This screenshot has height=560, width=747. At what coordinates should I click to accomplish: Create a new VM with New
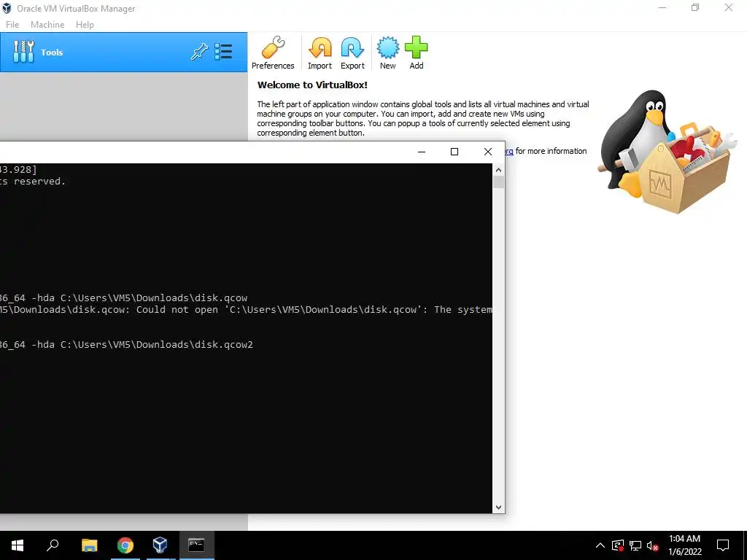pyautogui.click(x=388, y=52)
